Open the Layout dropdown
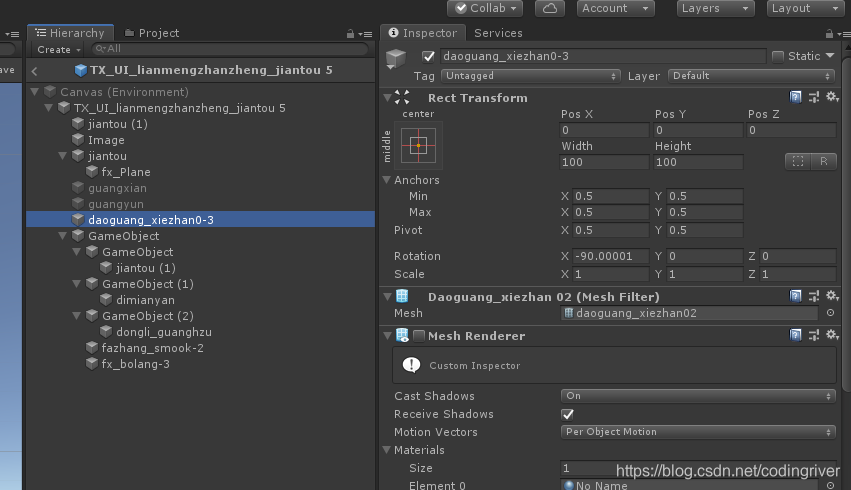The height and width of the screenshot is (490, 851). 805,8
